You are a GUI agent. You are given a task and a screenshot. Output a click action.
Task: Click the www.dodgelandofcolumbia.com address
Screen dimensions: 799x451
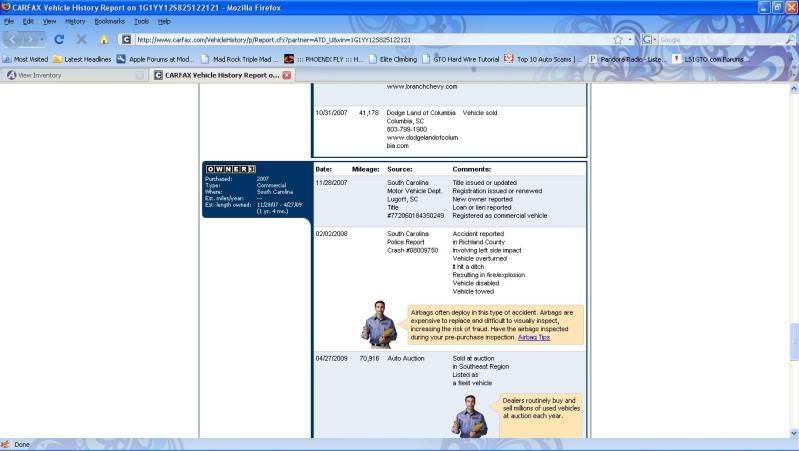pyautogui.click(x=422, y=142)
